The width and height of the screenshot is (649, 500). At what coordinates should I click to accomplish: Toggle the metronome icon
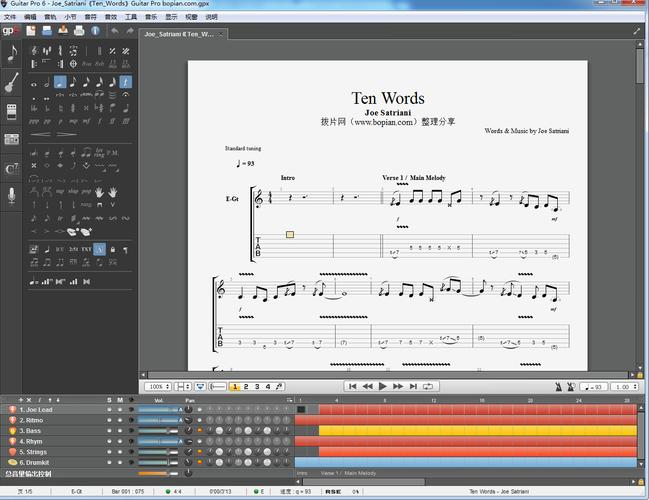point(556,386)
